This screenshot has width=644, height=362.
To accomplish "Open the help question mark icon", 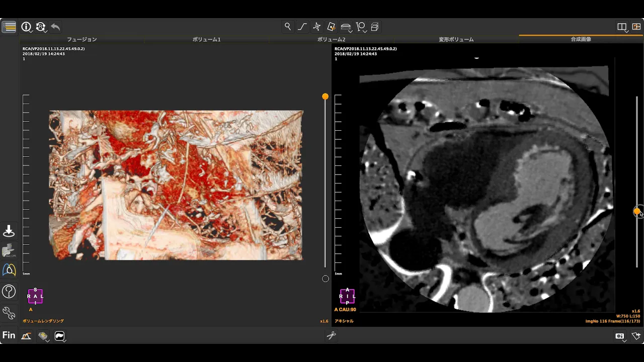I will click(x=9, y=291).
